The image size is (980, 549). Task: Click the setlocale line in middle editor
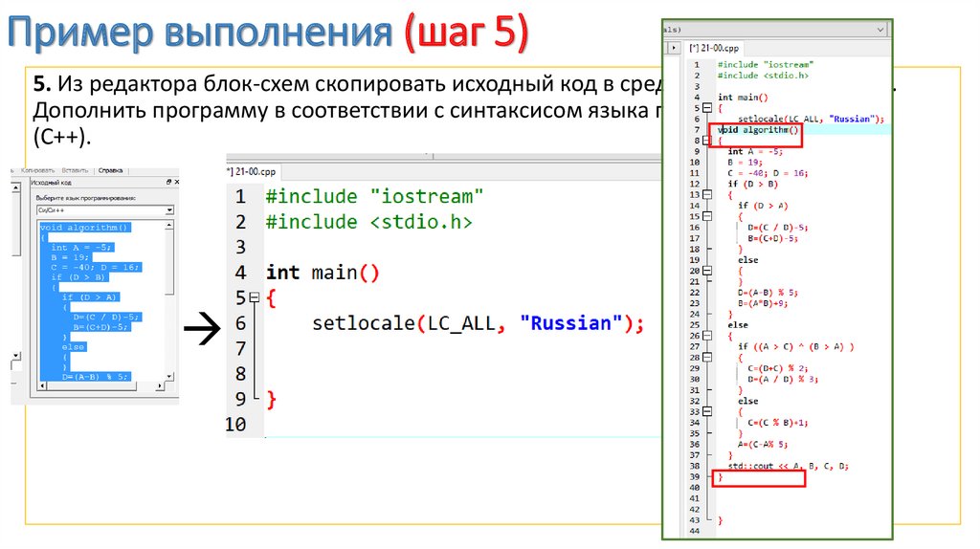[478, 323]
